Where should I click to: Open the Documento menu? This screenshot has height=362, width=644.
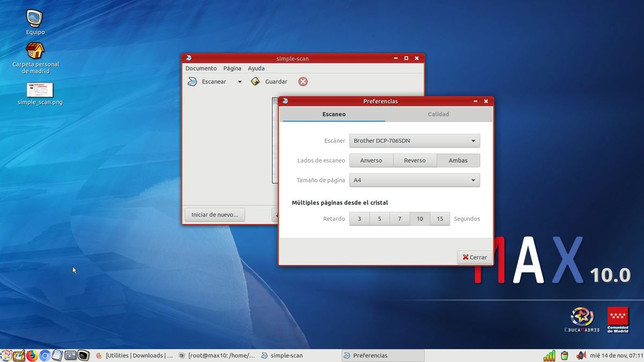[x=201, y=69]
